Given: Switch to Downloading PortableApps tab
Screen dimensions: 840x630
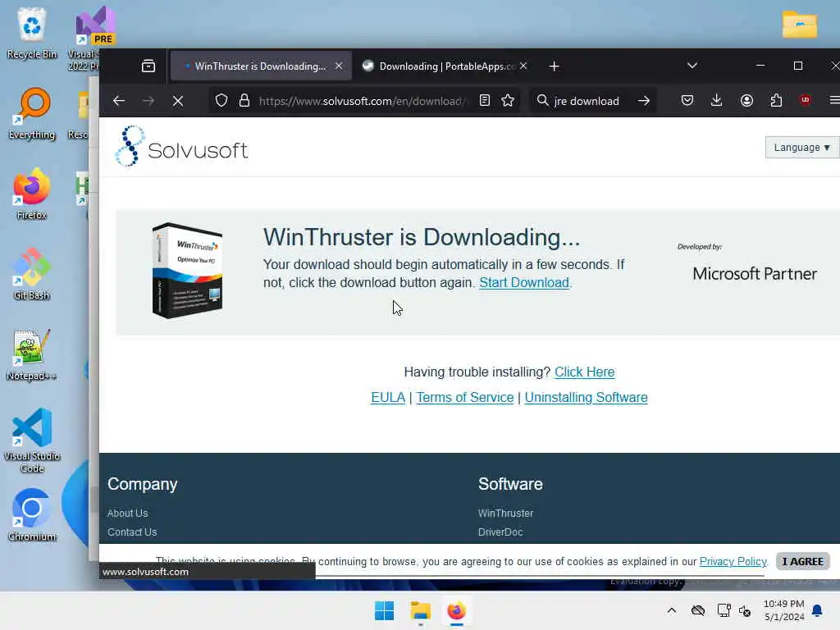Looking at the screenshot, I should [x=444, y=66].
